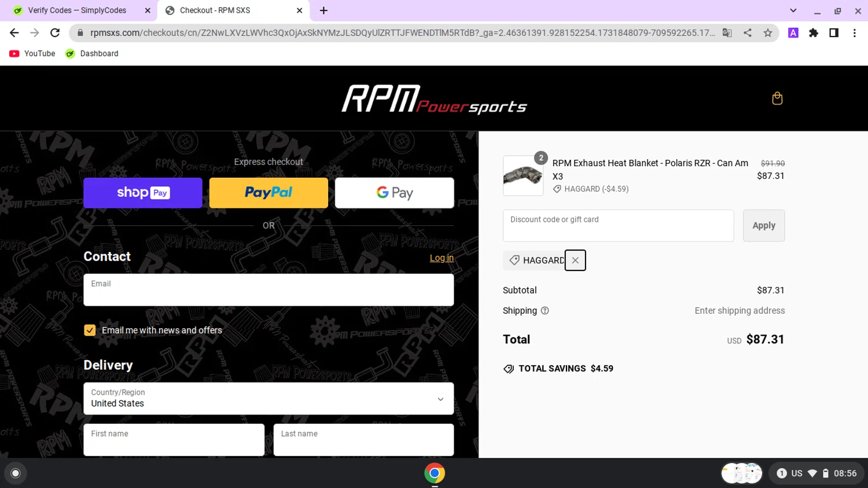
Task: Toggle the browser side panel icon
Action: [x=834, y=33]
